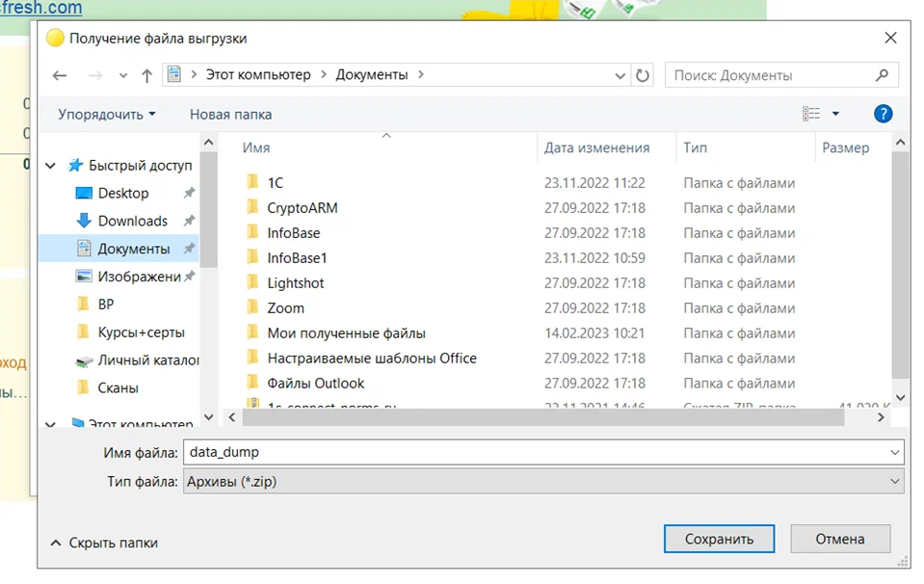Collapse folders with Скрыть папки

click(x=105, y=543)
